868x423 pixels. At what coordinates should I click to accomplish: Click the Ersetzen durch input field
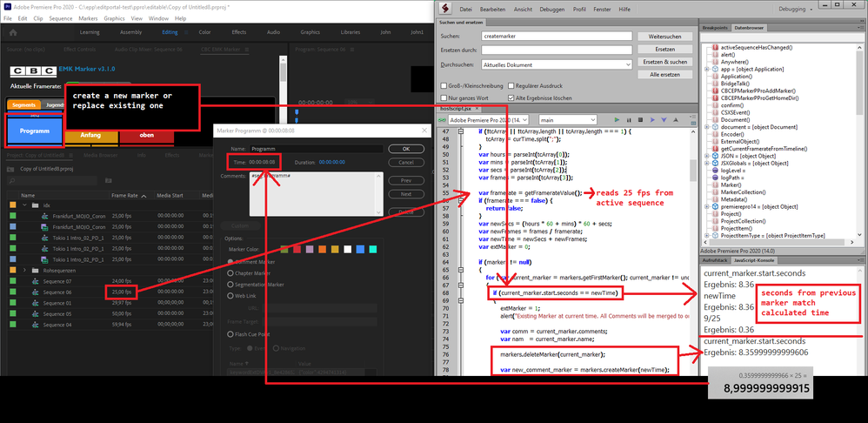[557, 50]
